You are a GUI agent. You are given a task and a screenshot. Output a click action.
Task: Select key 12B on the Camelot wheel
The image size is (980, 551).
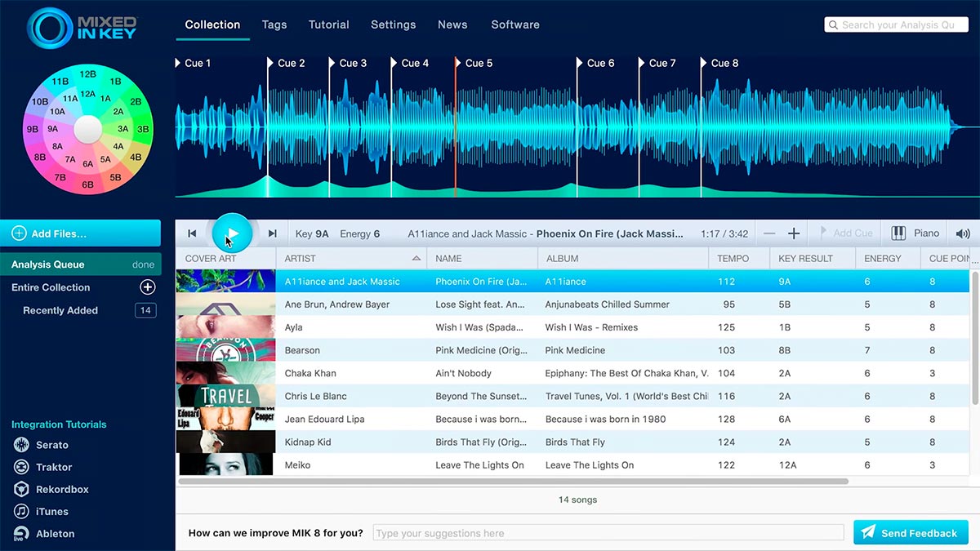(88, 74)
